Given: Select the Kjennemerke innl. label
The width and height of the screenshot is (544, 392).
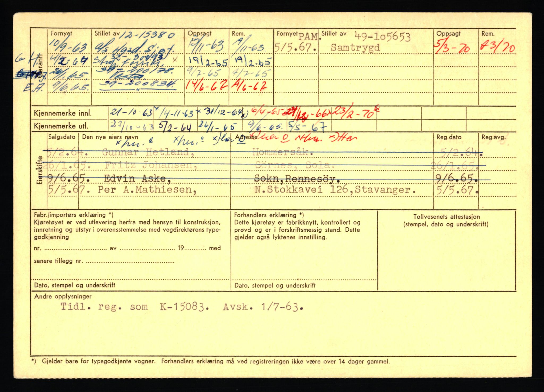Looking at the screenshot, I should [63, 113].
